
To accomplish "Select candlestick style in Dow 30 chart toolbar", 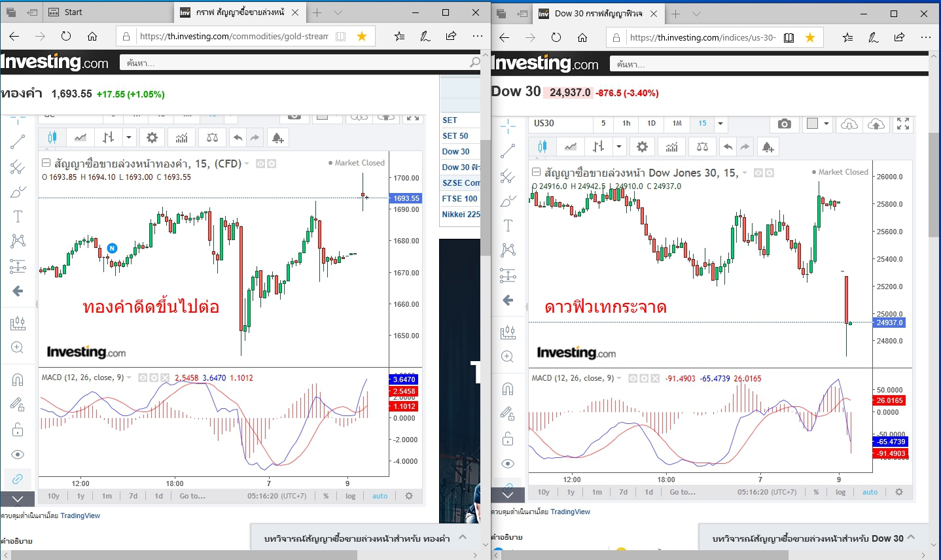I will click(x=542, y=147).
